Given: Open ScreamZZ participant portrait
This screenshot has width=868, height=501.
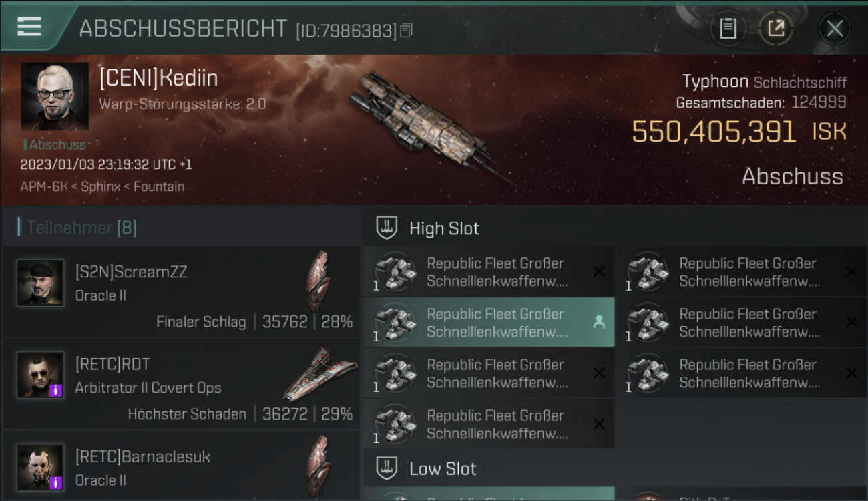Looking at the screenshot, I should 41,283.
